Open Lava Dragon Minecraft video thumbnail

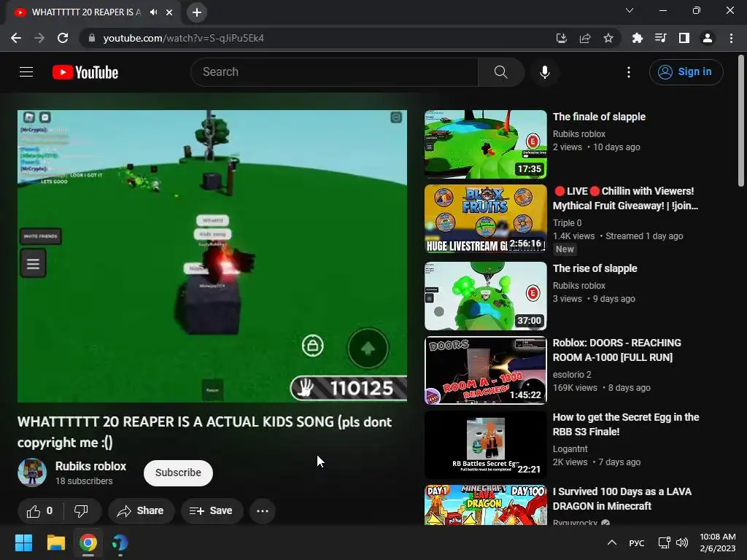[485, 505]
